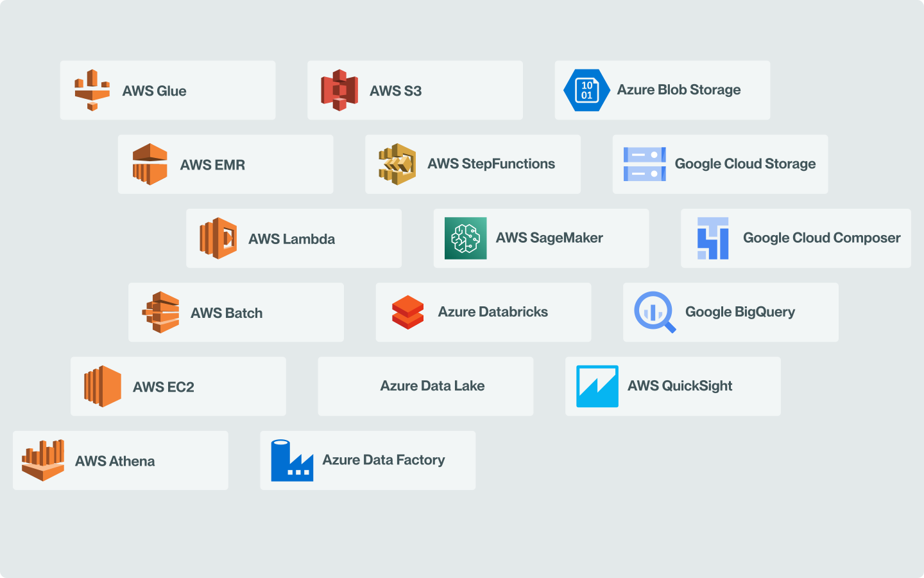Viewport: 924px width, 578px height.
Task: Open the Azure Data Lake card
Action: [425, 386]
